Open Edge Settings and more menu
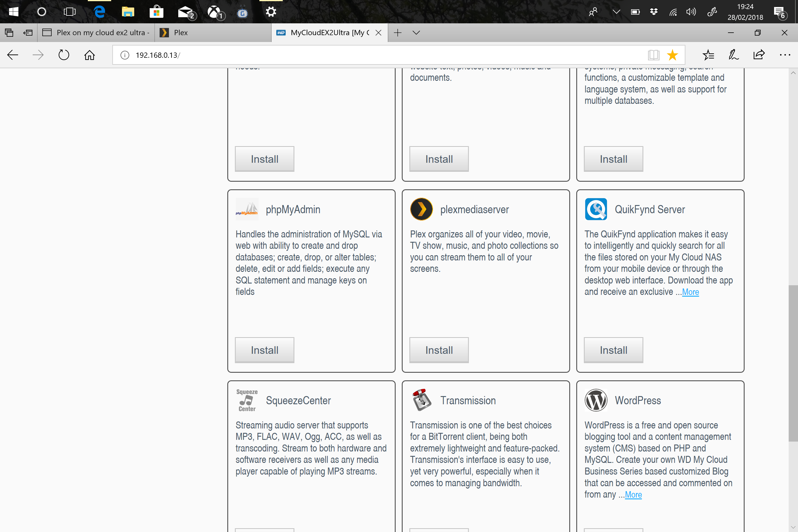Image resolution: width=798 pixels, height=532 pixels. [785, 55]
